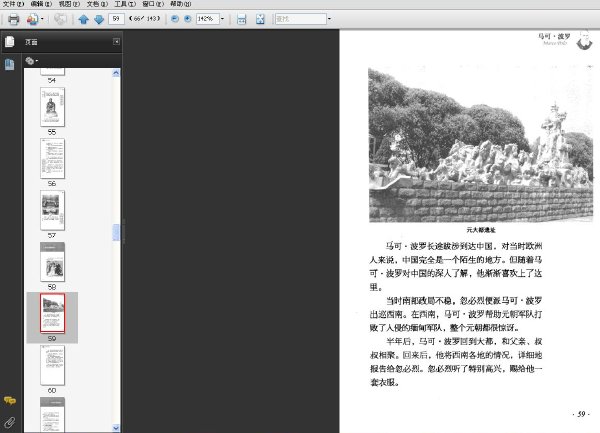Select page 56 thumbnail

(x=52, y=158)
